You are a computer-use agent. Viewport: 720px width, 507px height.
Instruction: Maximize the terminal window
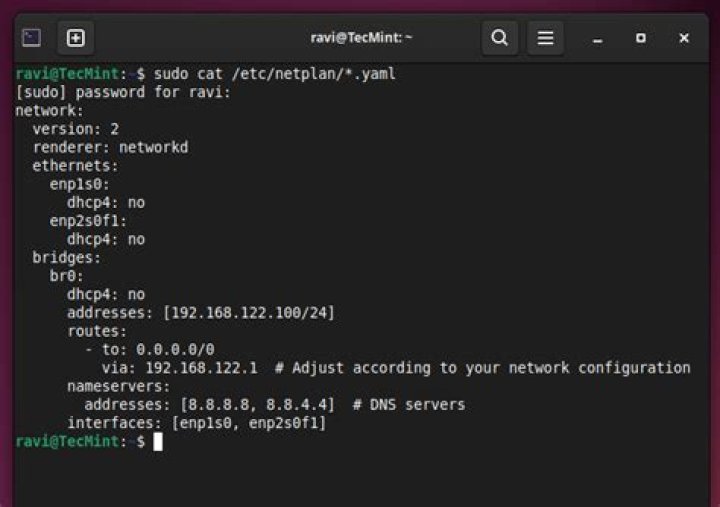pyautogui.click(x=641, y=38)
